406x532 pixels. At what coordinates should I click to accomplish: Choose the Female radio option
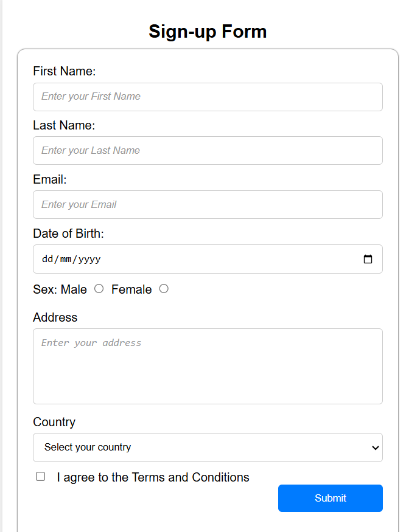(164, 289)
